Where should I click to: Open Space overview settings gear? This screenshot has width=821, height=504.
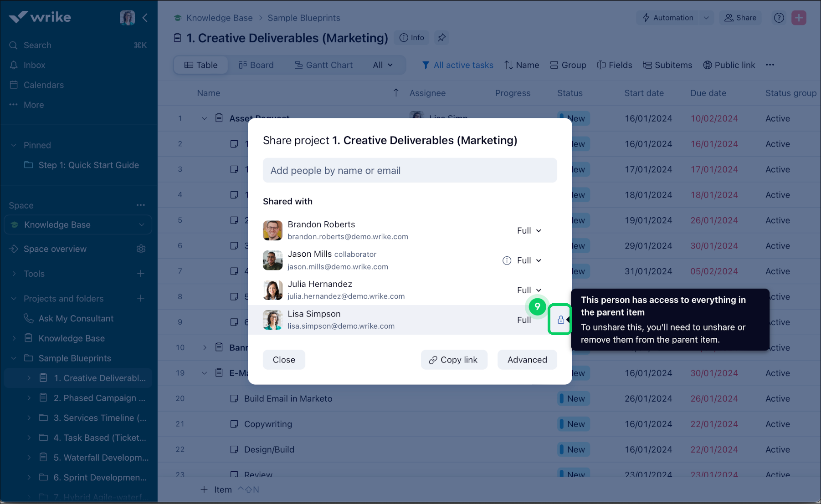point(141,249)
